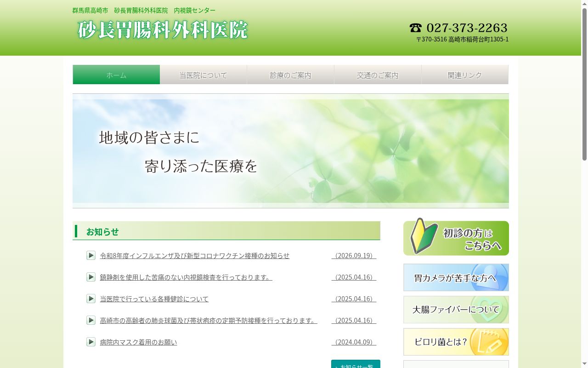This screenshot has height=368, width=588.
Task: Click the page vertical scrollbar thumb
Action: (x=584, y=84)
